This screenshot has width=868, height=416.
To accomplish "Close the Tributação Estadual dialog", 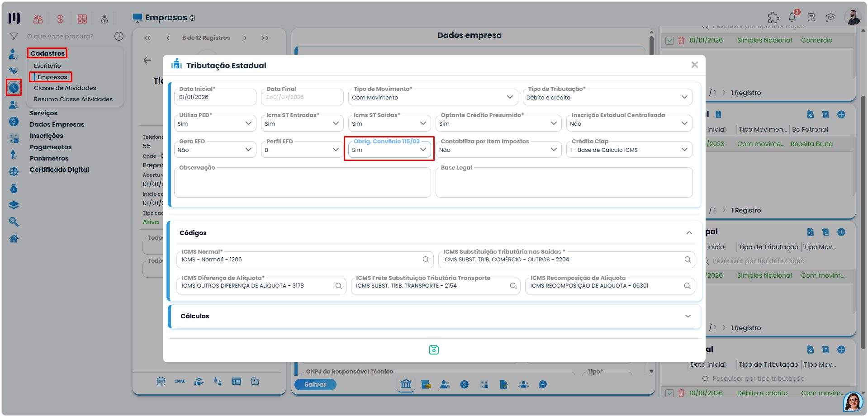I will point(695,65).
